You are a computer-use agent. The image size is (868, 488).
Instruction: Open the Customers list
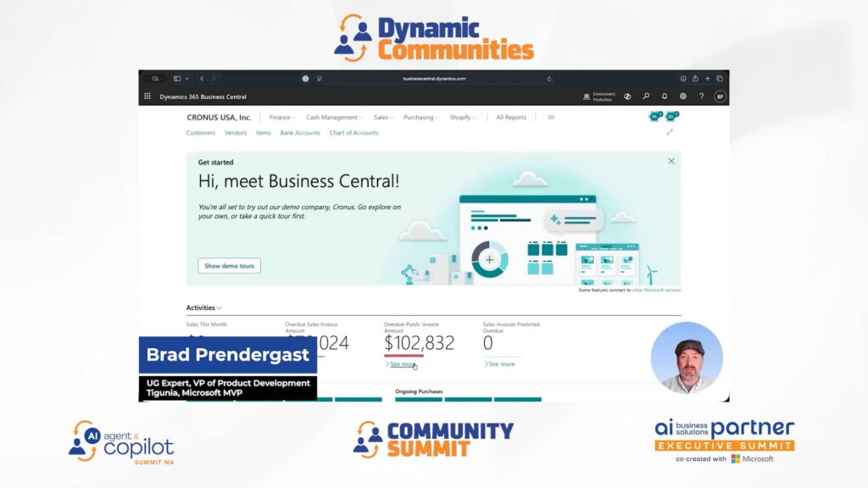coord(200,133)
